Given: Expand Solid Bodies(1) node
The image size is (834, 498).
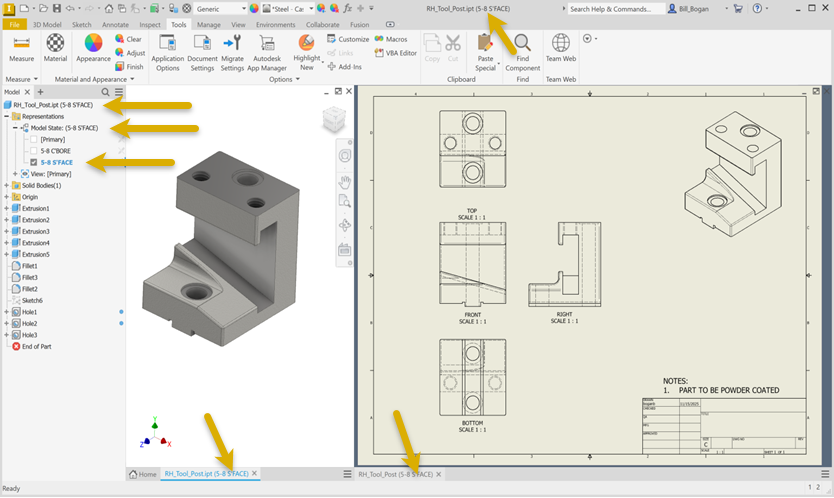Looking at the screenshot, I should pos(6,186).
